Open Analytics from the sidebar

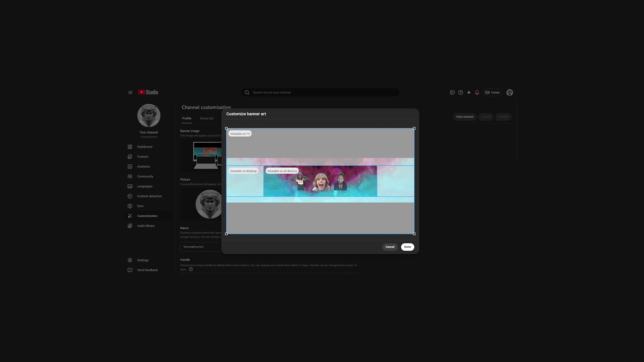(143, 166)
